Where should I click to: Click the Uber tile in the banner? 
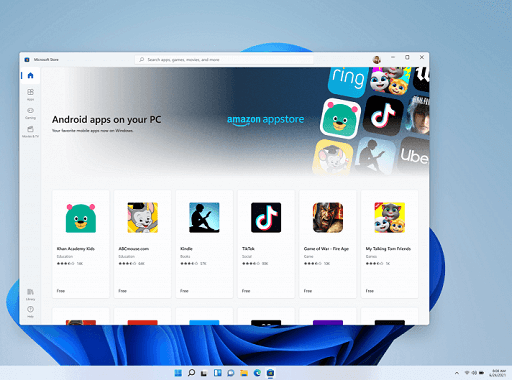tap(414, 156)
